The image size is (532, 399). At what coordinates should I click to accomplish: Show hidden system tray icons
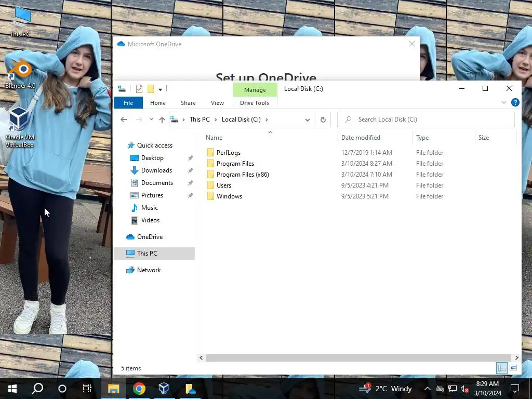[428, 389]
